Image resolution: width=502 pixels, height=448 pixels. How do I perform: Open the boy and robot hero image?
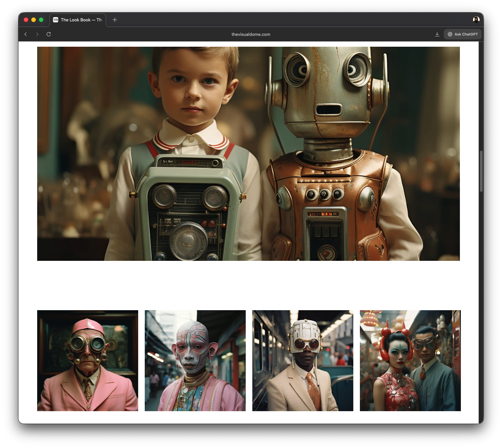click(x=248, y=154)
